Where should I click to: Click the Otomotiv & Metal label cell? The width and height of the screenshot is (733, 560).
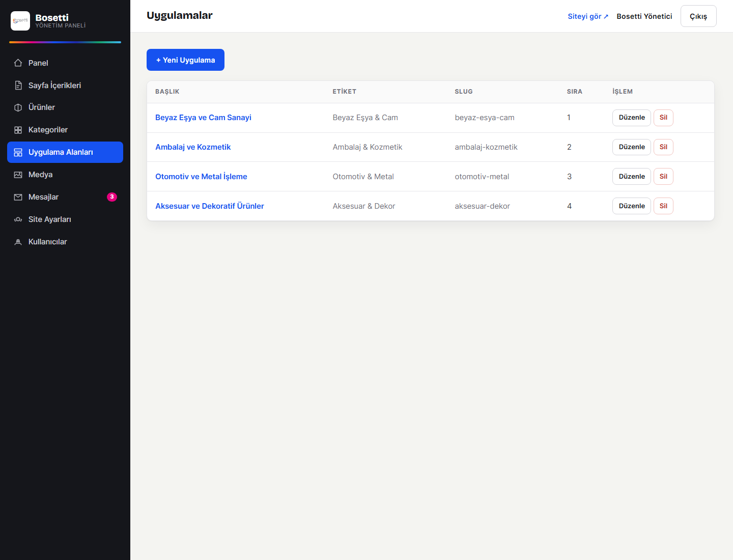pos(363,177)
